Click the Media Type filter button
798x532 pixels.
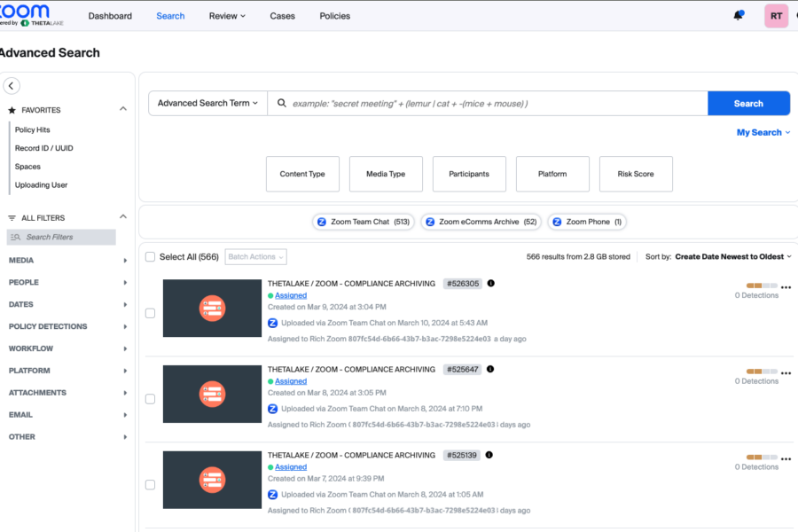386,174
